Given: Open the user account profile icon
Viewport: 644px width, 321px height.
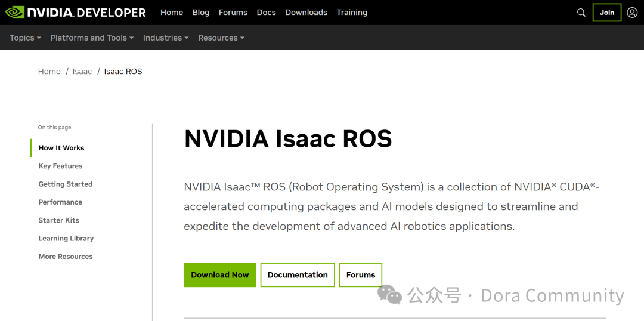Looking at the screenshot, I should tap(632, 13).
